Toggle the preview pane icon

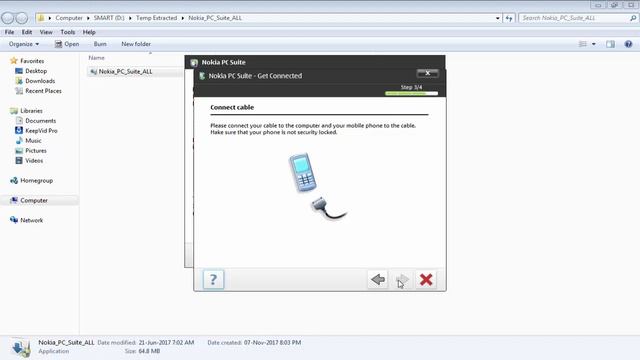coord(611,44)
